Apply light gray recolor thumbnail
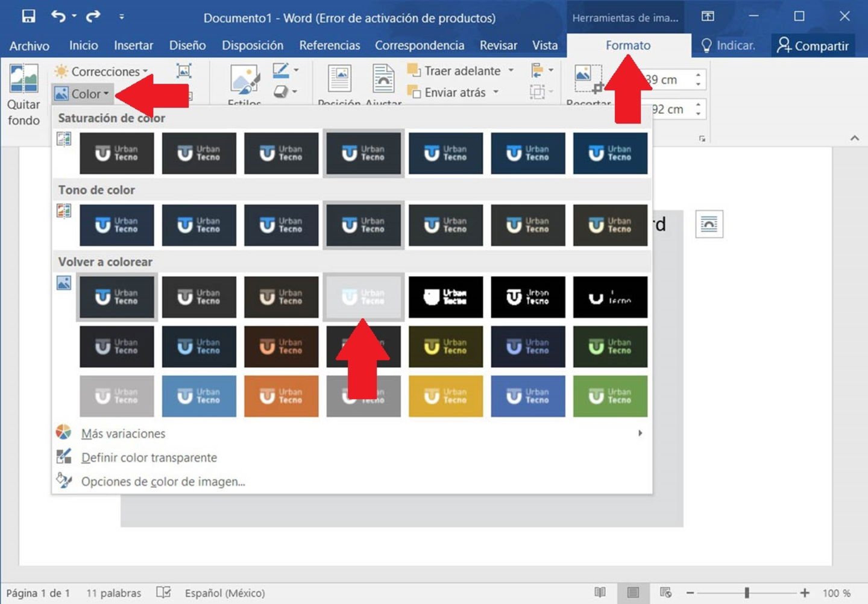 [116, 396]
